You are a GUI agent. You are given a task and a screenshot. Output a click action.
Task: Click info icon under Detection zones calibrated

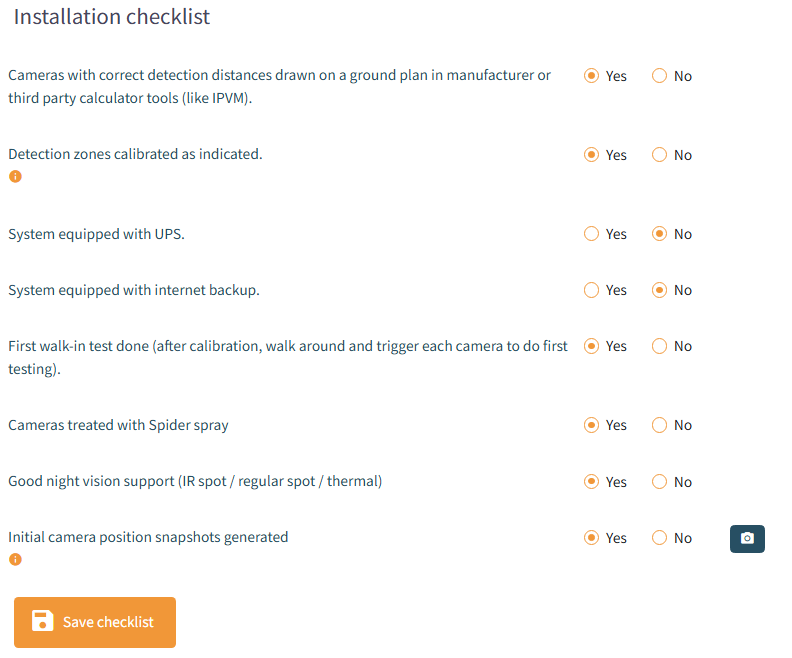tap(15, 176)
